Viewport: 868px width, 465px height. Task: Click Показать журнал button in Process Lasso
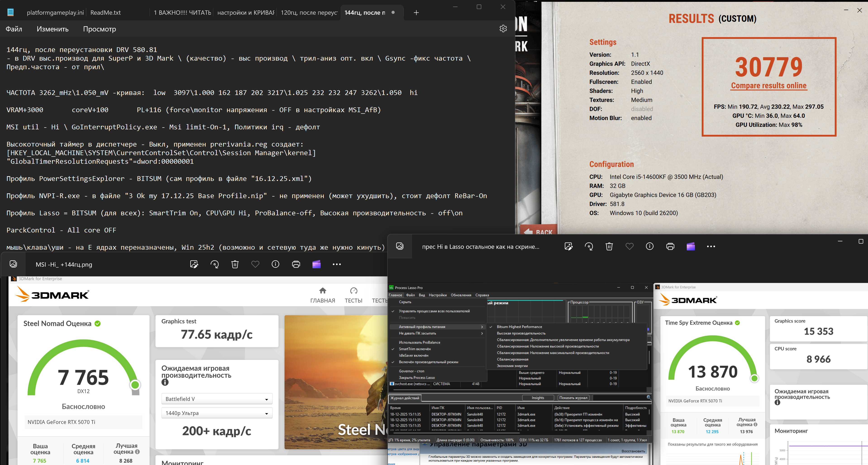tap(573, 398)
